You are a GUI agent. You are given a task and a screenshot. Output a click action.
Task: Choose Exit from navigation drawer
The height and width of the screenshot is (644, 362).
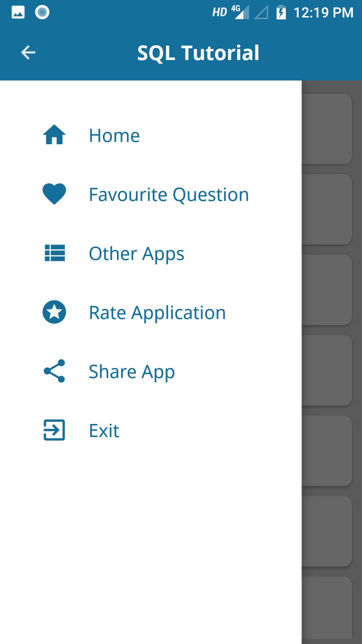[151, 430]
